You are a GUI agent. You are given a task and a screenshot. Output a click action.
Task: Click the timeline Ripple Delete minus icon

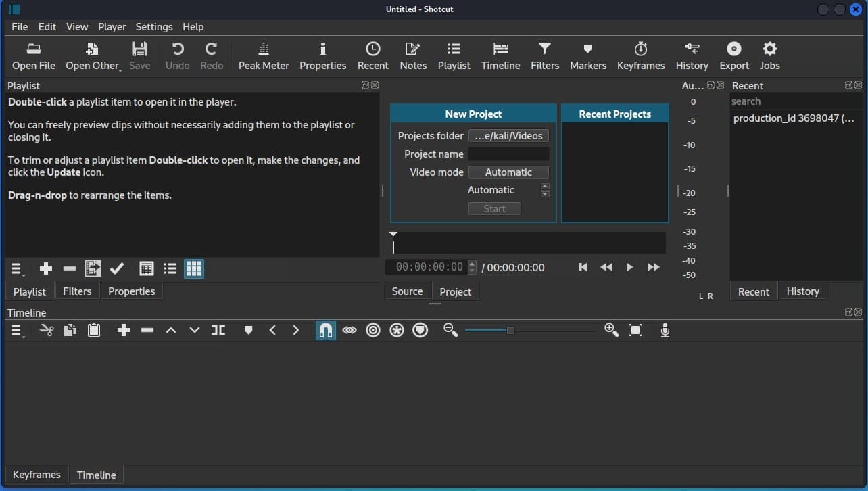point(147,331)
